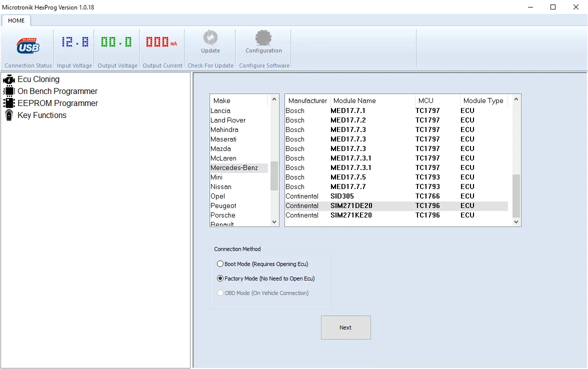This screenshot has height=369, width=588.
Task: Select the MED17.7.1 module row
Action: tap(396, 110)
